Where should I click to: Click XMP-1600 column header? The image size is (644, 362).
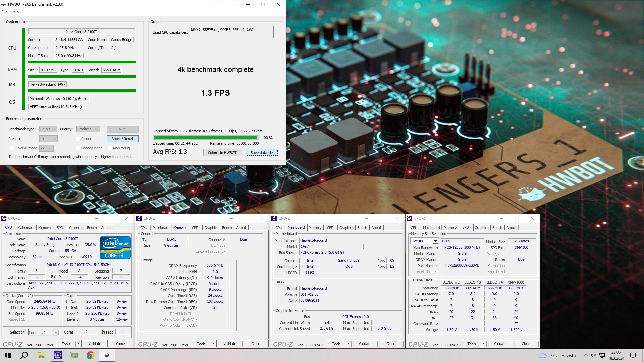(516, 282)
